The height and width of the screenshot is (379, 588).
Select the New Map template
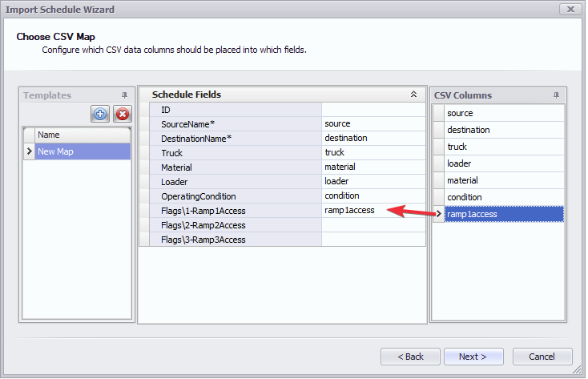[x=82, y=151]
